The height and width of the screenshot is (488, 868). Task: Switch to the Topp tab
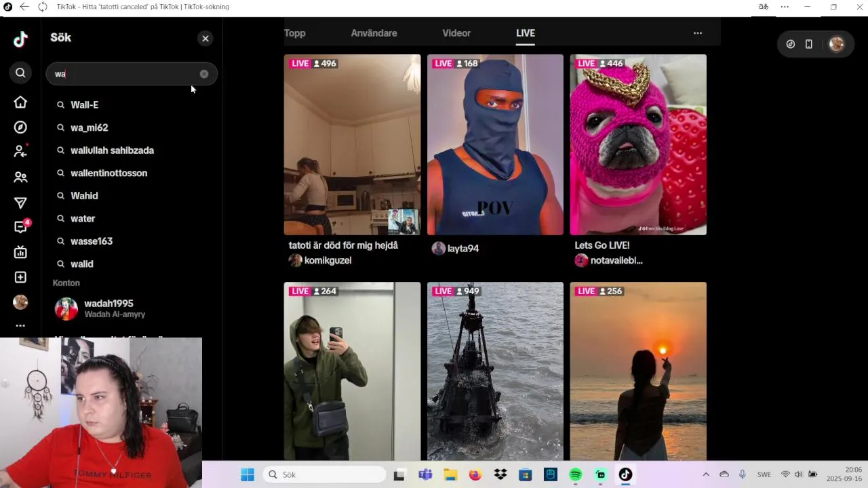[295, 33]
